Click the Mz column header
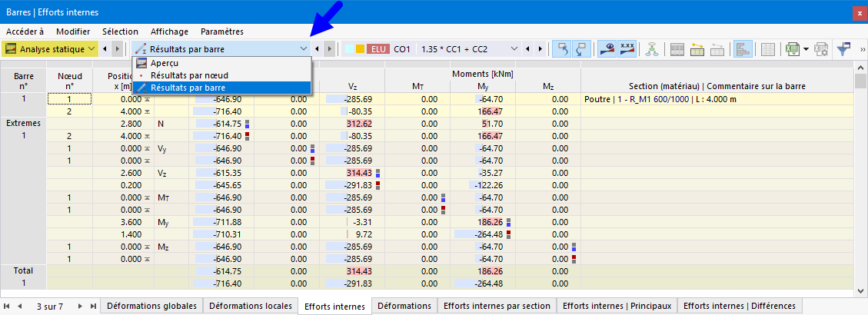 547,86
